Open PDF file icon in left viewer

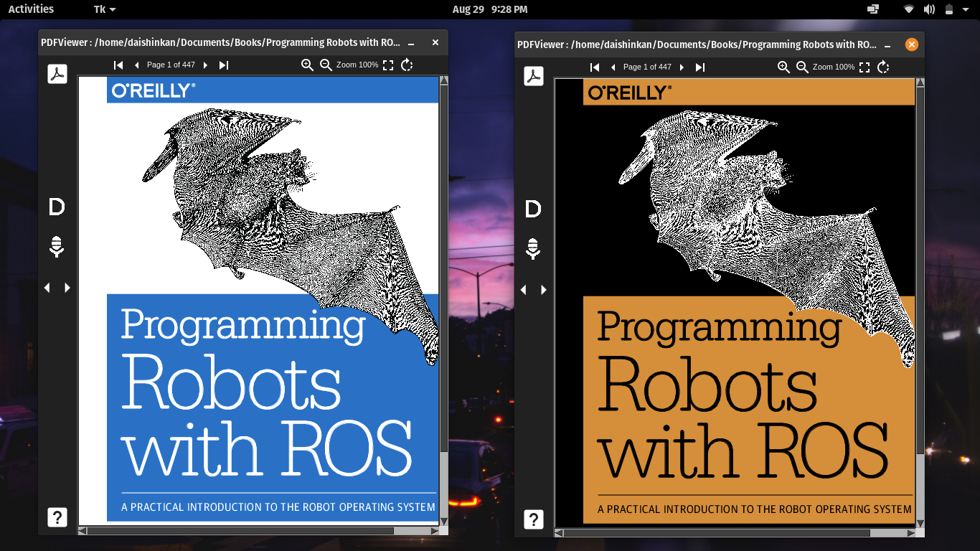click(57, 74)
